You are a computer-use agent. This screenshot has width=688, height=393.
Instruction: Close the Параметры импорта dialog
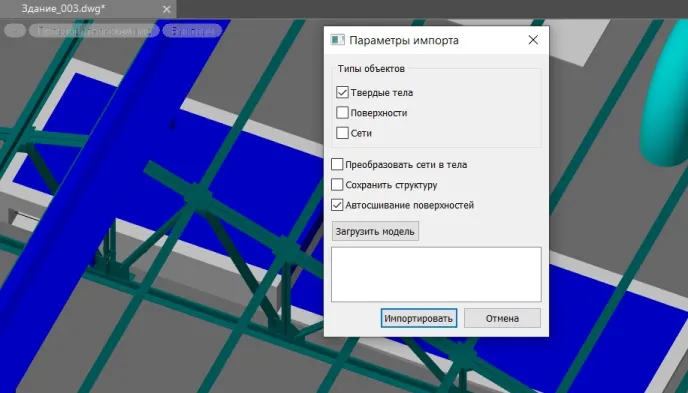(x=533, y=40)
